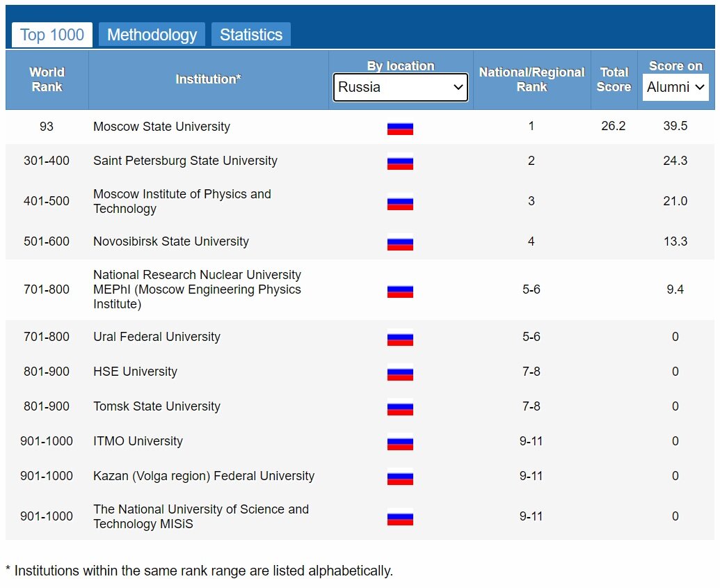Click flag icon in Novosibirsk State University row

coord(400,241)
